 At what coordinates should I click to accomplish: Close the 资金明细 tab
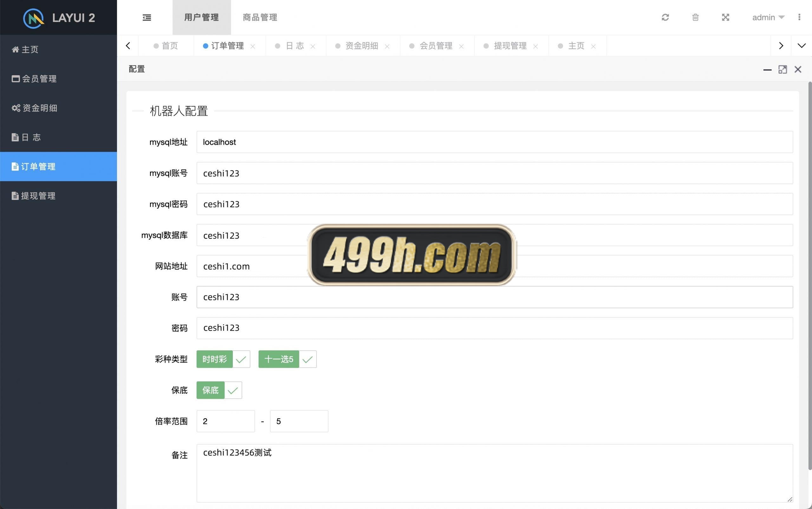(387, 46)
